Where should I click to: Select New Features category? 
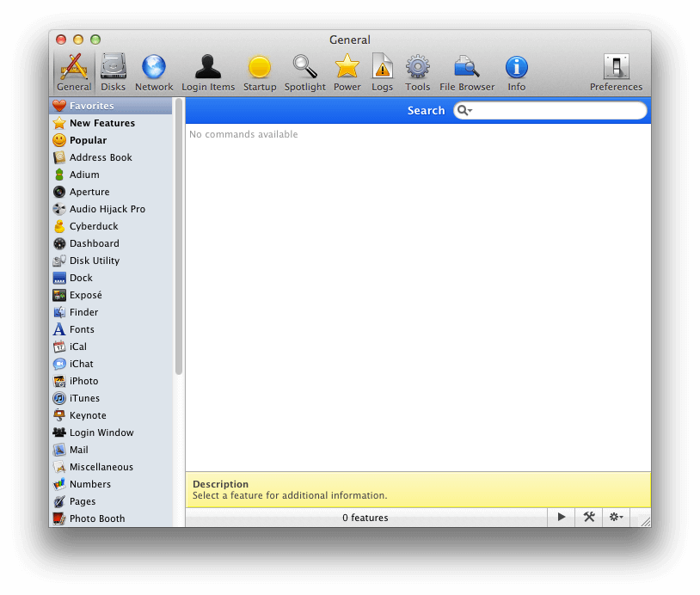click(110, 123)
